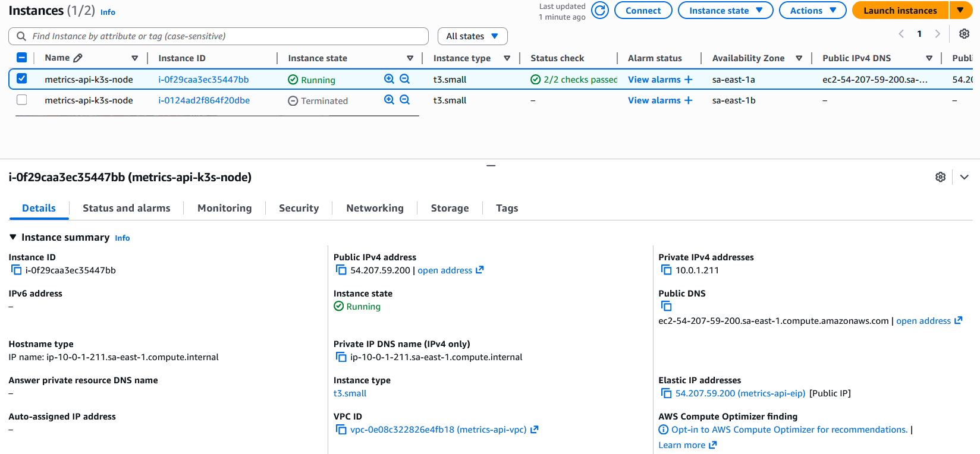Select the terminated instance checkbox
Image resolution: width=980 pixels, height=454 pixels.
pos(22,100)
